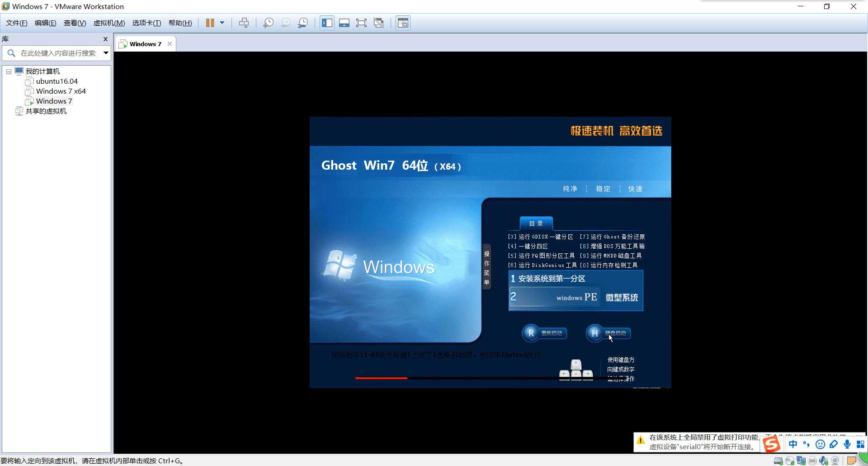Open the Sogou toolbox grid icon
This screenshot has width=868, height=466.
[860, 444]
